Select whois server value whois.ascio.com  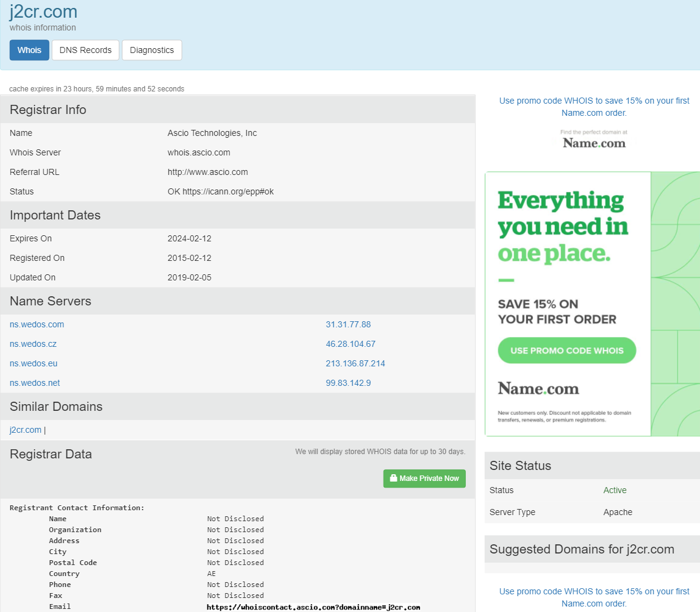click(199, 152)
